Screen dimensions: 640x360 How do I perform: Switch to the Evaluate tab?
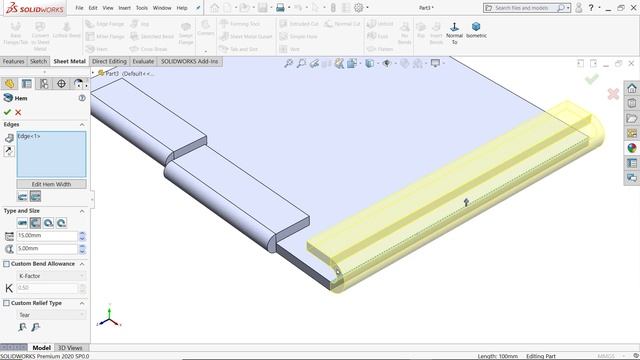(x=143, y=61)
